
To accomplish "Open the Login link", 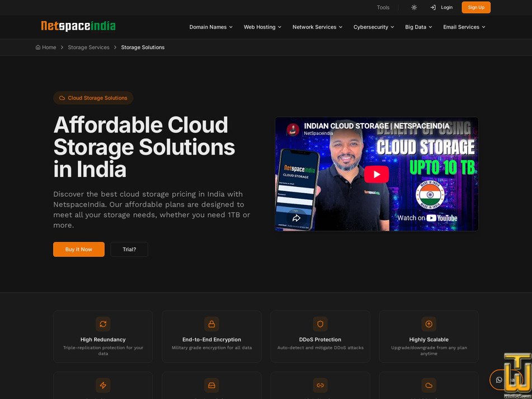I will tap(446, 7).
